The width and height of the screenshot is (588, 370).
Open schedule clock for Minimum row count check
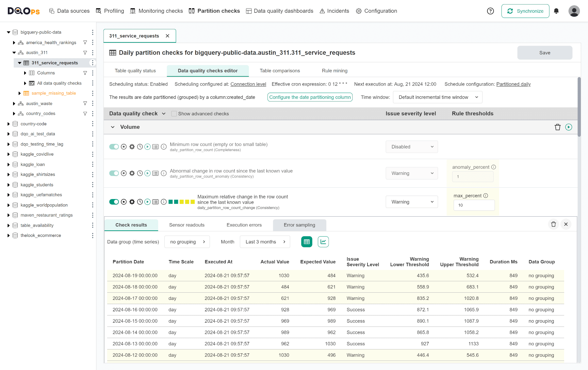pos(140,147)
